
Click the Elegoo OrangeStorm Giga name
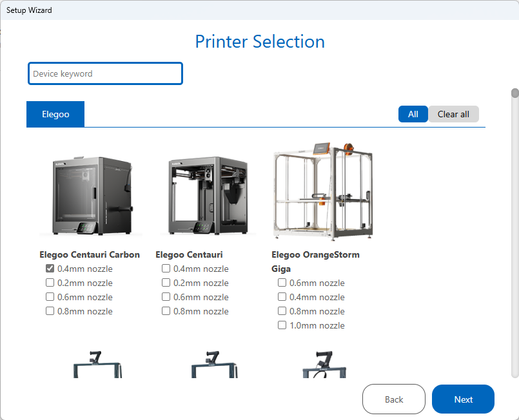(315, 262)
